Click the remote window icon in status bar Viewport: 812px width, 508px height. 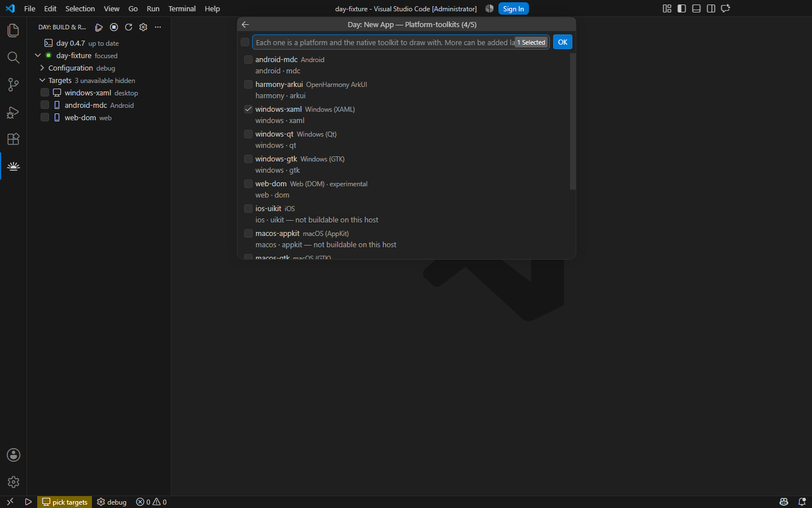(x=10, y=502)
